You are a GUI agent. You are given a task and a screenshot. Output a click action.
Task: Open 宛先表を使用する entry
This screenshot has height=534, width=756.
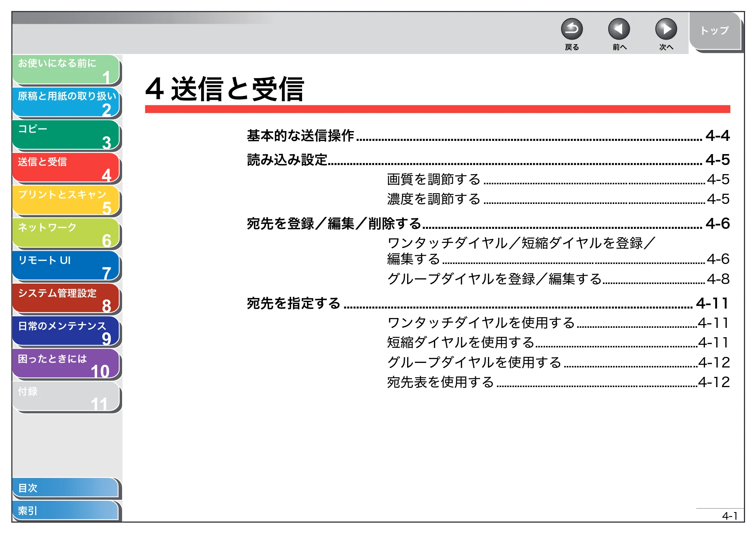(558, 382)
